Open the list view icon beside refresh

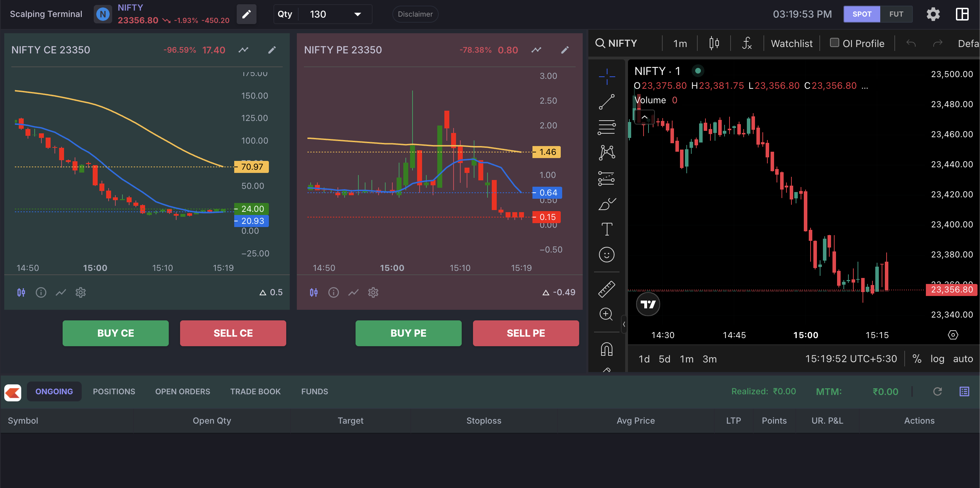(x=964, y=391)
